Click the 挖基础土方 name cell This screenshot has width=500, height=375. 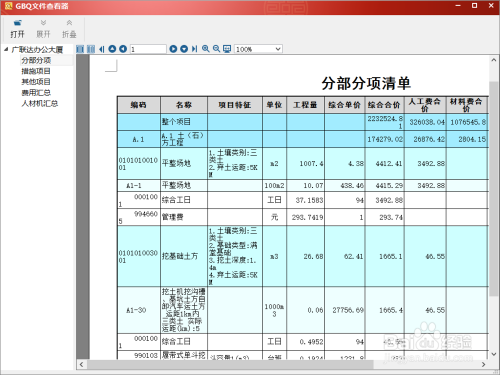(184, 256)
